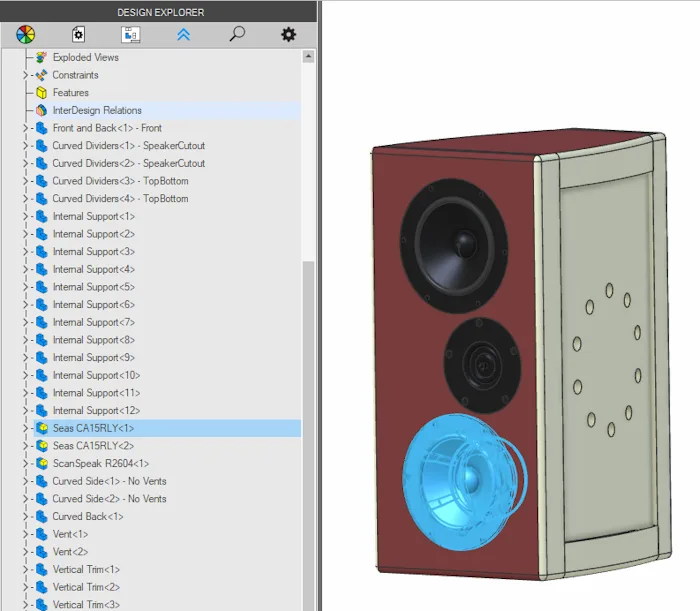700x611 pixels.
Task: Click Curved Back<1> part icon
Action: point(42,516)
